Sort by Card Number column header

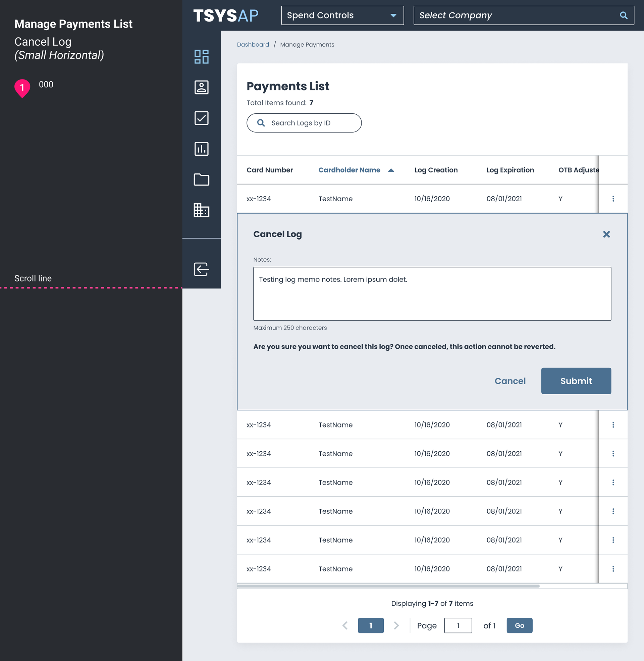[270, 170]
